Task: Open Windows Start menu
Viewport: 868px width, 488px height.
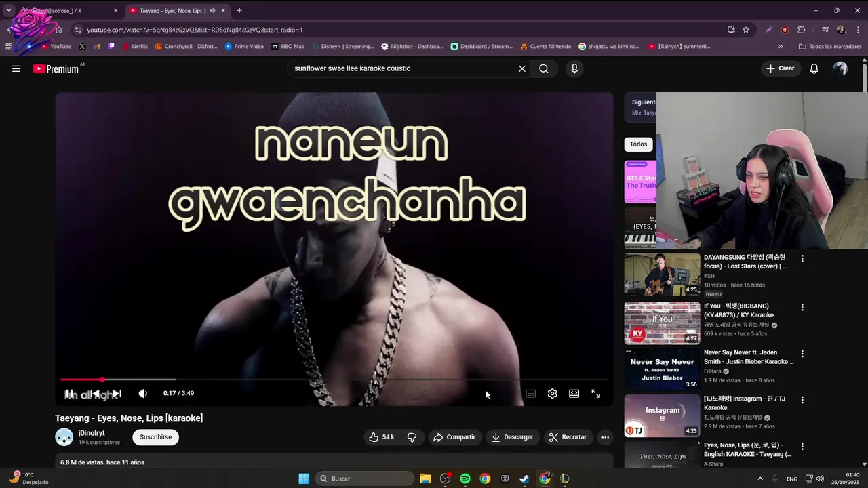Action: [304, 479]
